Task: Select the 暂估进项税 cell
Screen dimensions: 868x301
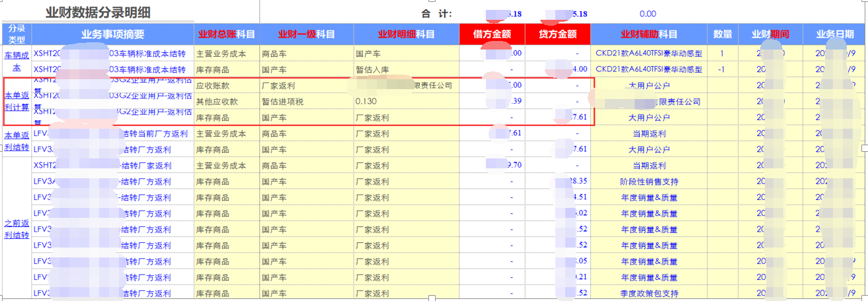Action: point(286,102)
